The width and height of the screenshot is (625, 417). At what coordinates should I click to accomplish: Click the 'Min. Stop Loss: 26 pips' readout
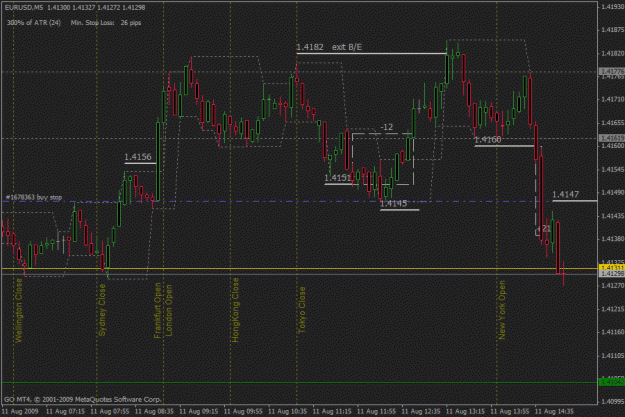point(106,23)
